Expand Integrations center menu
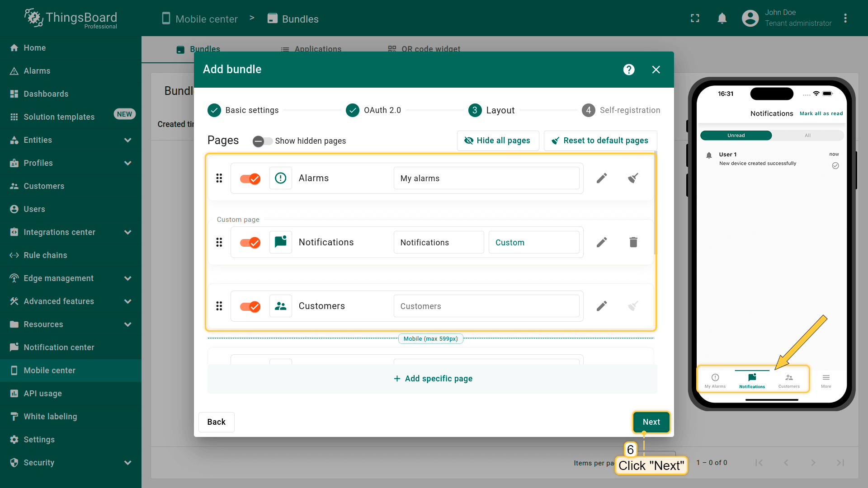The image size is (868, 488). [127, 232]
